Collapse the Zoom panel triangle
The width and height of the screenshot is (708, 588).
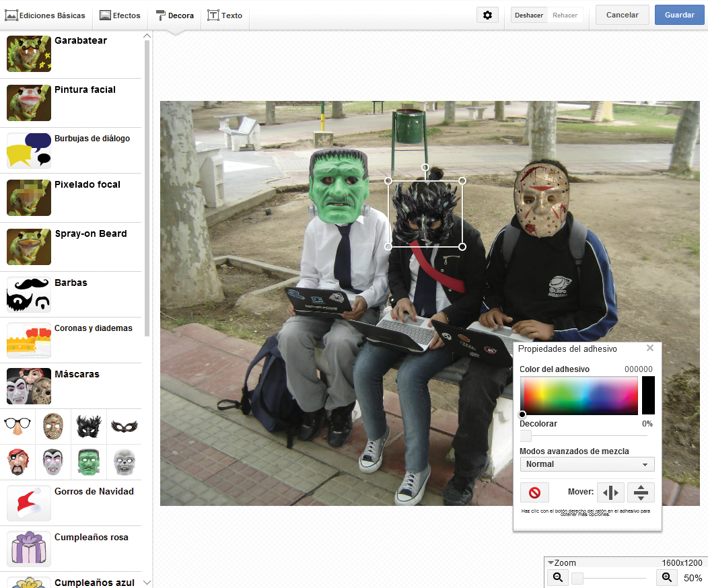click(x=551, y=562)
